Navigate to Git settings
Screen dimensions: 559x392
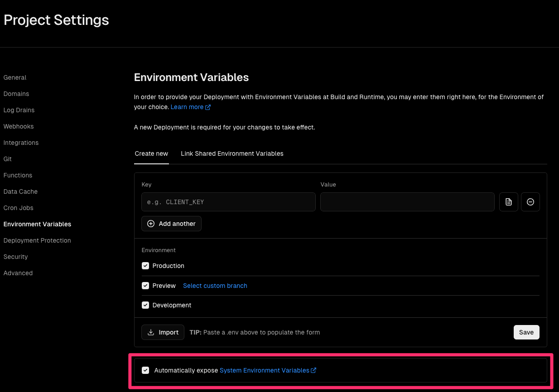point(8,159)
